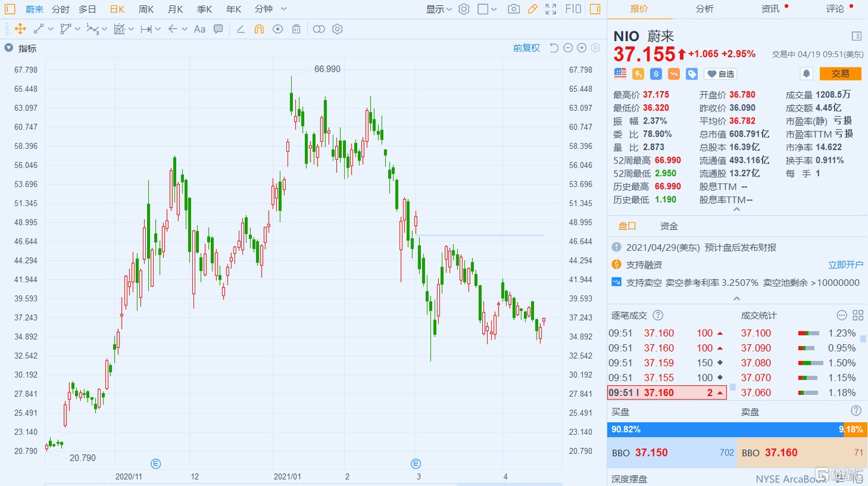Select the magnet snap tool
Screen dimensions: 868x486
(259, 29)
